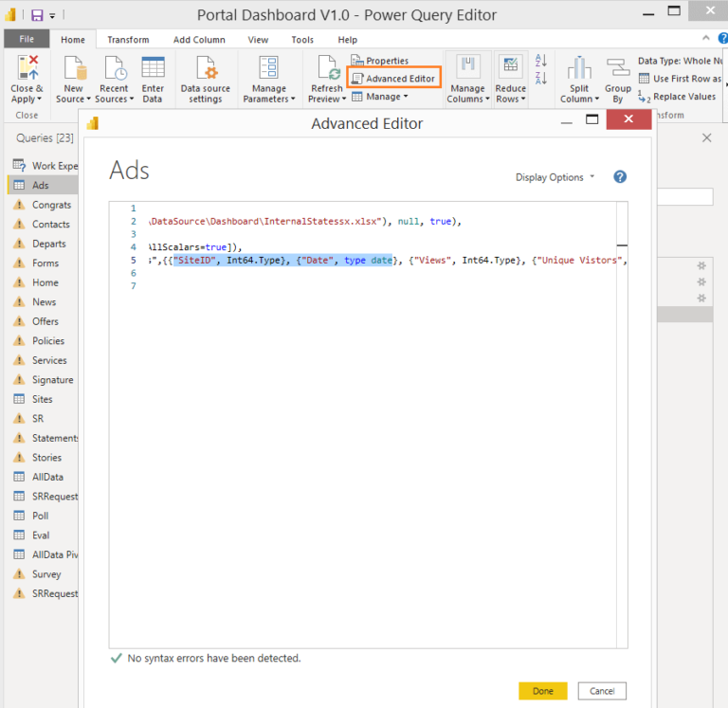Click the Recent Sources icon
728x708 pixels.
115,68
